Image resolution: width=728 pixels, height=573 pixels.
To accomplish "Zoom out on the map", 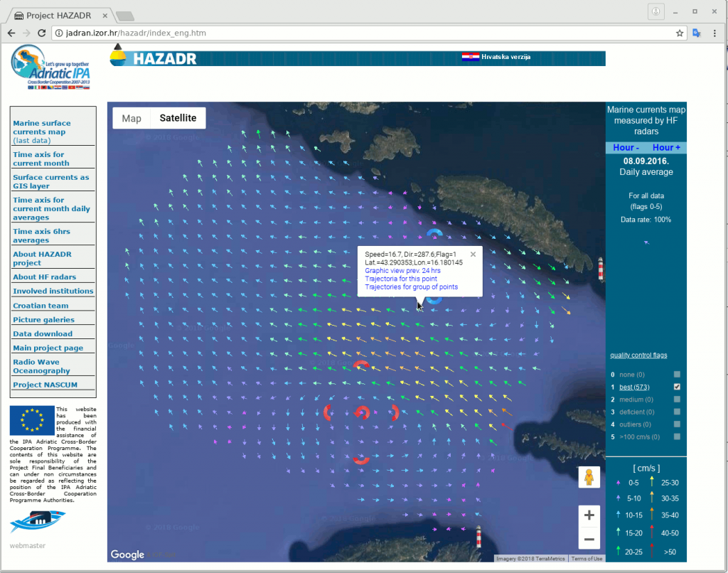I will pos(589,540).
